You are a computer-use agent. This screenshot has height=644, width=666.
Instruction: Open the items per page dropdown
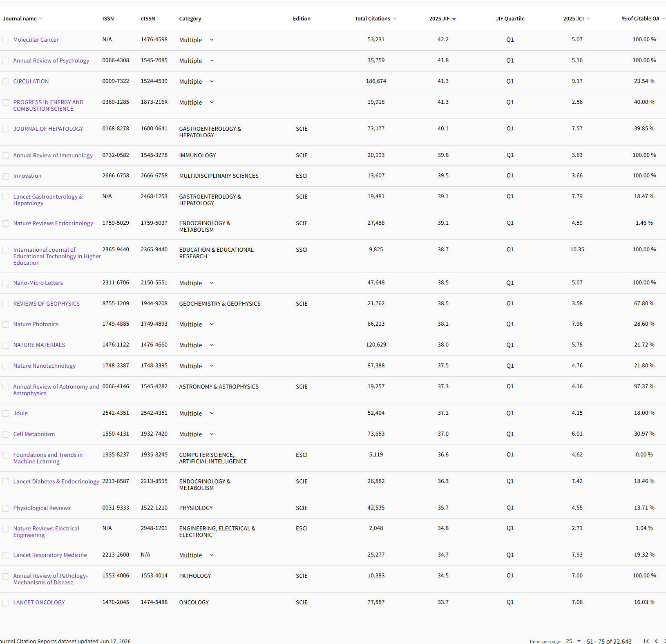(573, 641)
